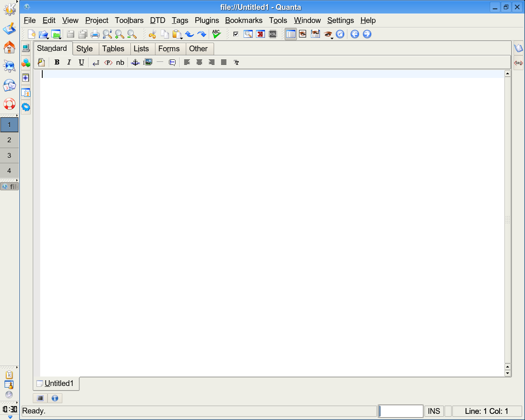Print the document via the printer icon
Screen dimensions: 525x420
[95, 34]
